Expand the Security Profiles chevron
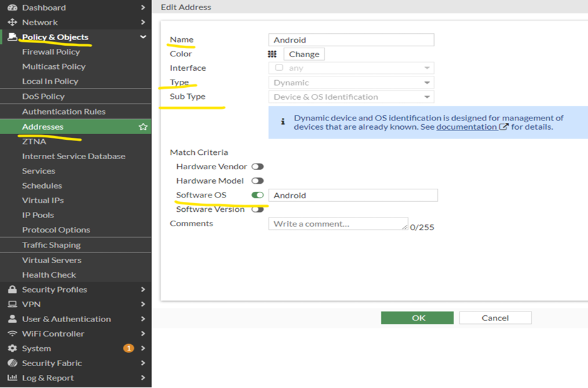 pyautogui.click(x=143, y=290)
